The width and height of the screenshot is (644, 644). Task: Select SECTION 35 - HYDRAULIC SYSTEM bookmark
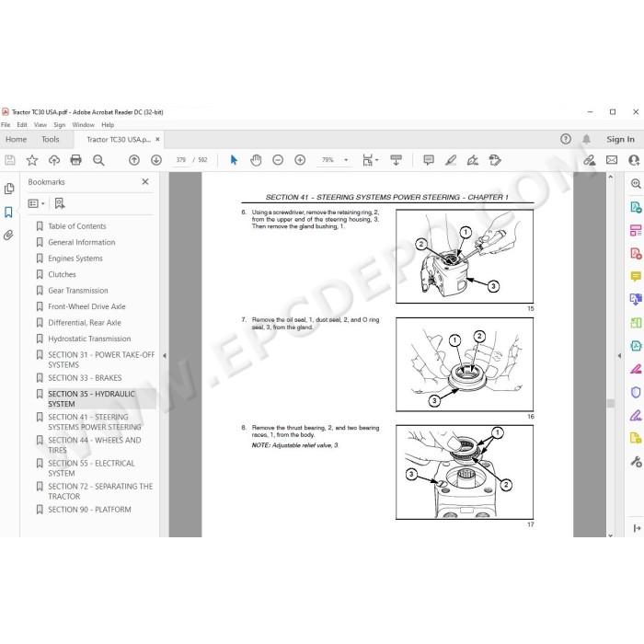(x=91, y=398)
